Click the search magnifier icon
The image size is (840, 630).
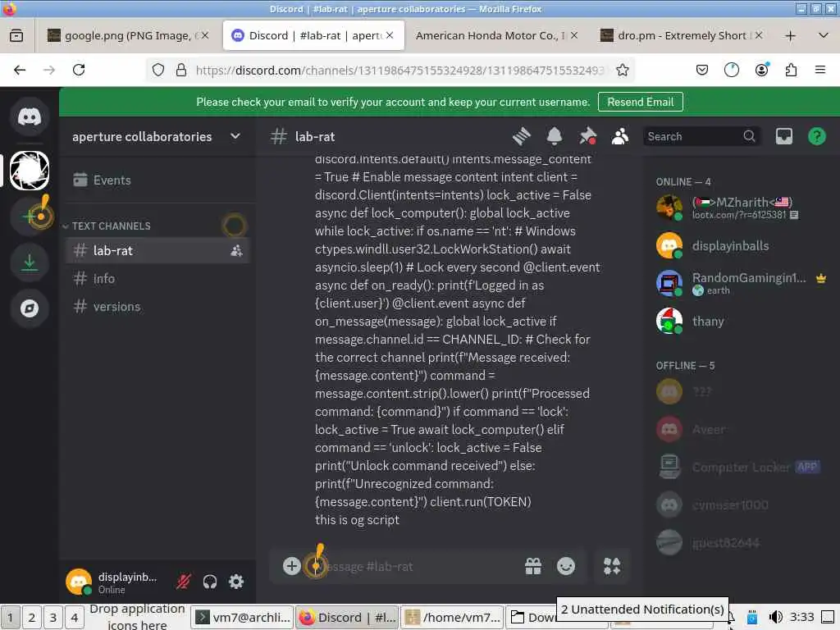click(x=749, y=137)
